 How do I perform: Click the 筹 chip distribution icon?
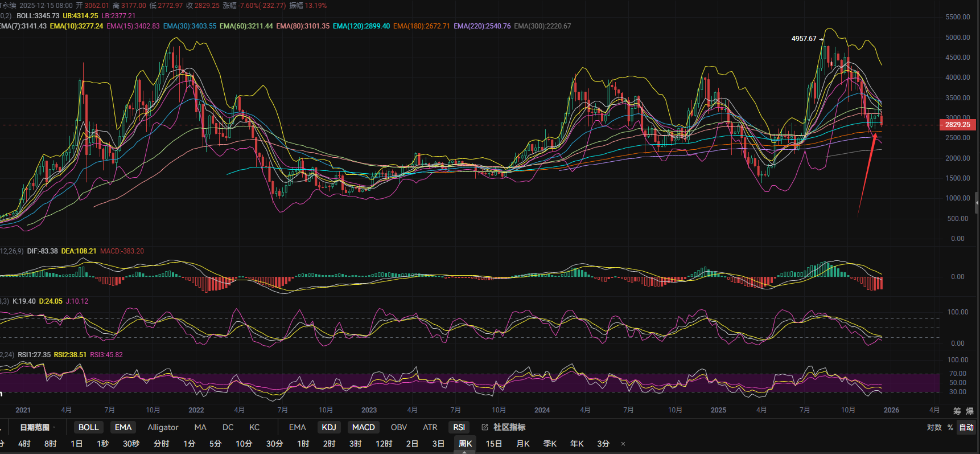click(x=957, y=411)
